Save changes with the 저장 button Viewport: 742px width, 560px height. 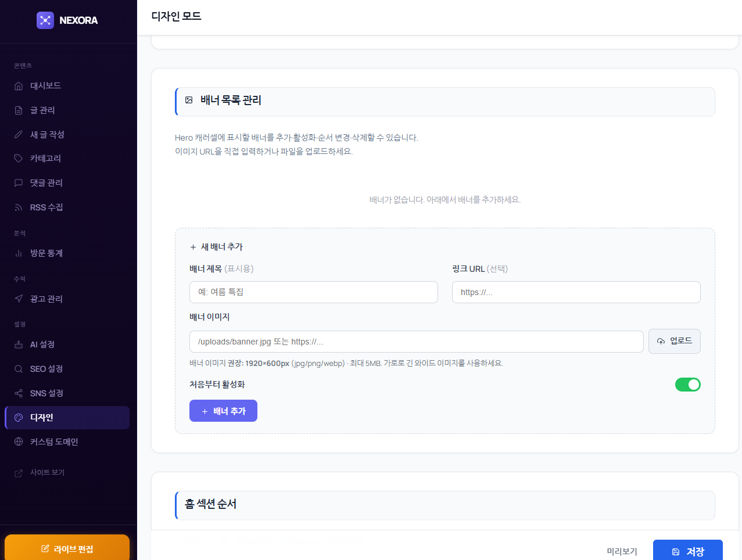[x=687, y=551]
